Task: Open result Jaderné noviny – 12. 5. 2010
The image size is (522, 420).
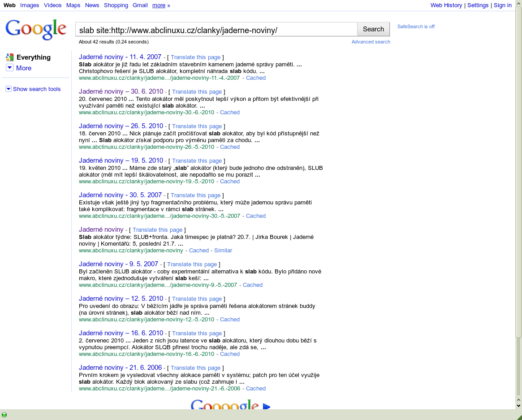Action: pyautogui.click(x=121, y=299)
